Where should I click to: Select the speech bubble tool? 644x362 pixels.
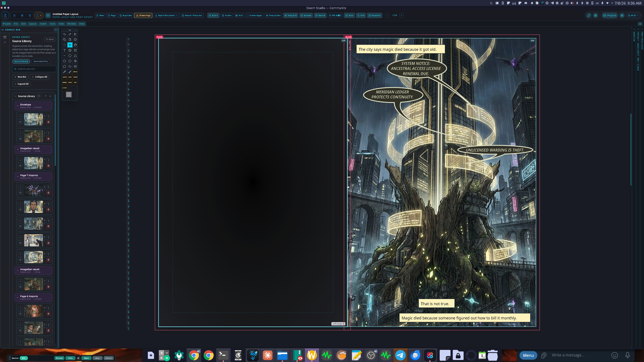click(65, 67)
